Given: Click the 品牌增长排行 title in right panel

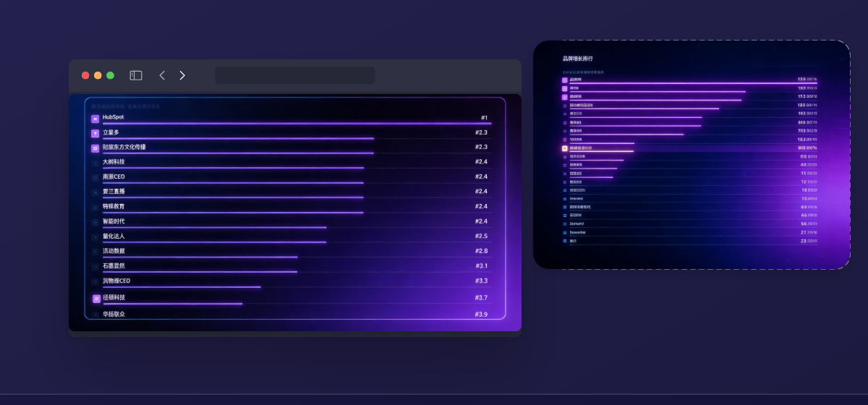Looking at the screenshot, I should click(577, 59).
